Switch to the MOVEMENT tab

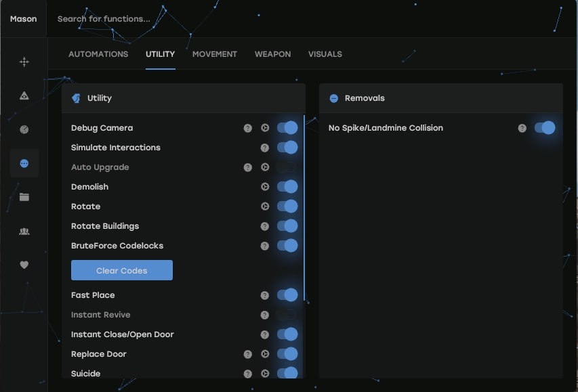tap(215, 54)
